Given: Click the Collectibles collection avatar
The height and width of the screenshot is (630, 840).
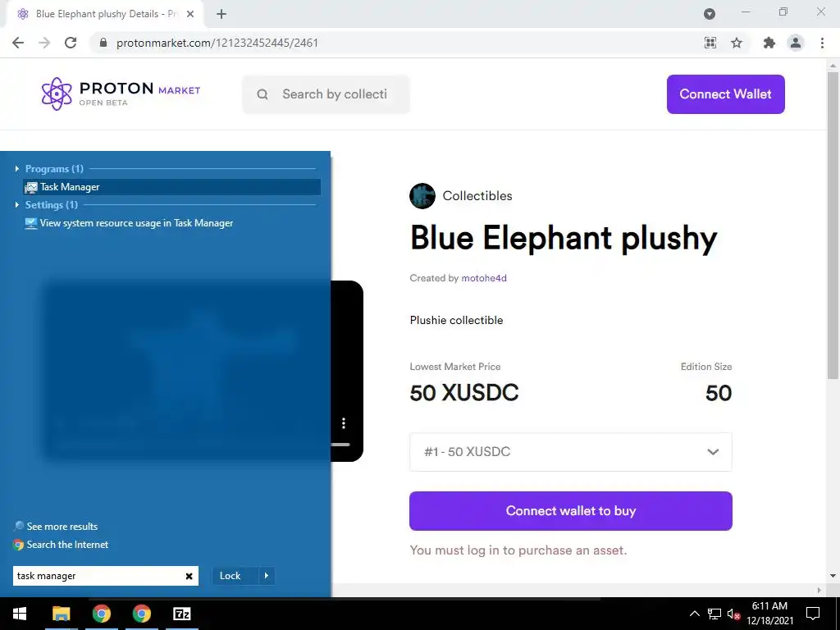Looking at the screenshot, I should coord(422,195).
